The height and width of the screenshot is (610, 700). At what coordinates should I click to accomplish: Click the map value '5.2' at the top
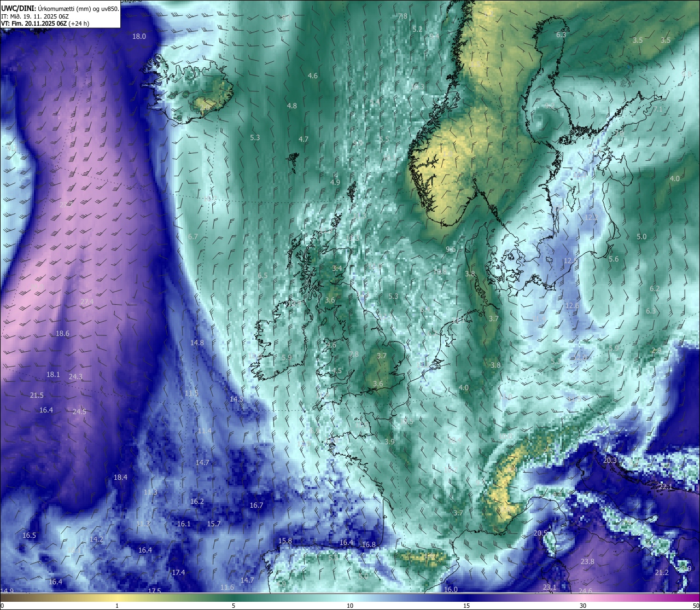[x=417, y=29]
